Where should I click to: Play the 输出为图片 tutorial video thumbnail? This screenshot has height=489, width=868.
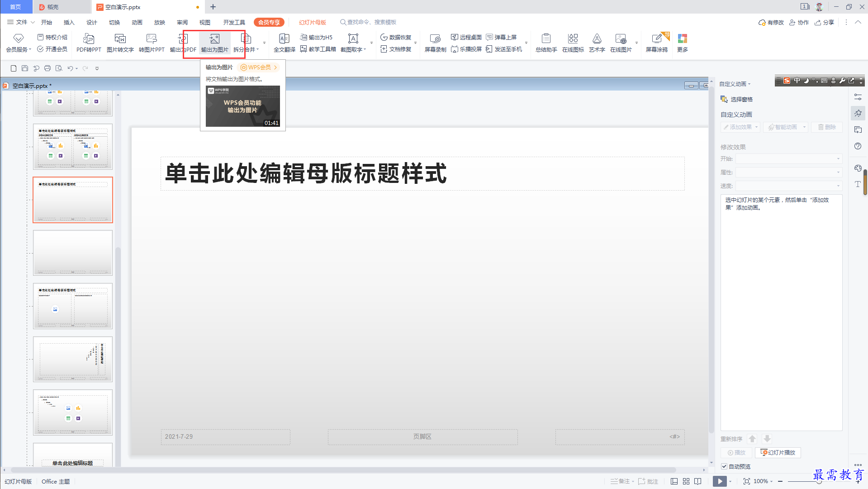pyautogui.click(x=243, y=106)
